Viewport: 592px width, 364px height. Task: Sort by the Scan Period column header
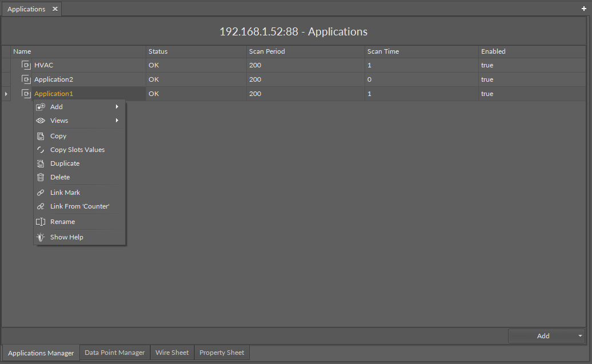pyautogui.click(x=267, y=51)
